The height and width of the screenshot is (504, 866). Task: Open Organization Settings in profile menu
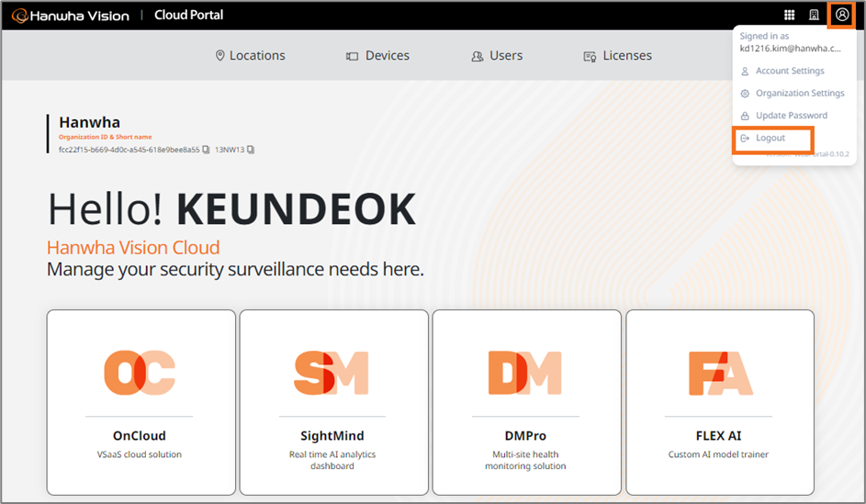799,93
